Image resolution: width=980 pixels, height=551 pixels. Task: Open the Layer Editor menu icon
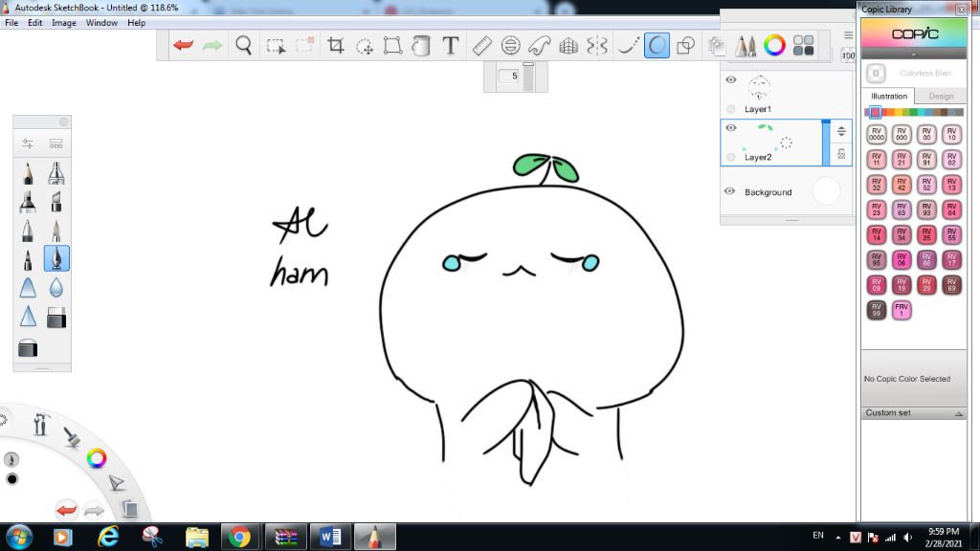[x=848, y=35]
